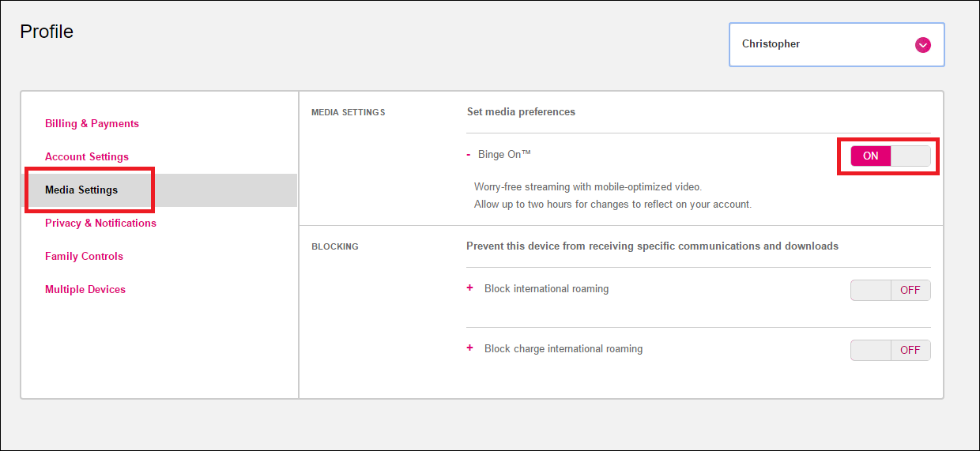Go to Account Settings
Screen dimensions: 980x451
coord(87,157)
